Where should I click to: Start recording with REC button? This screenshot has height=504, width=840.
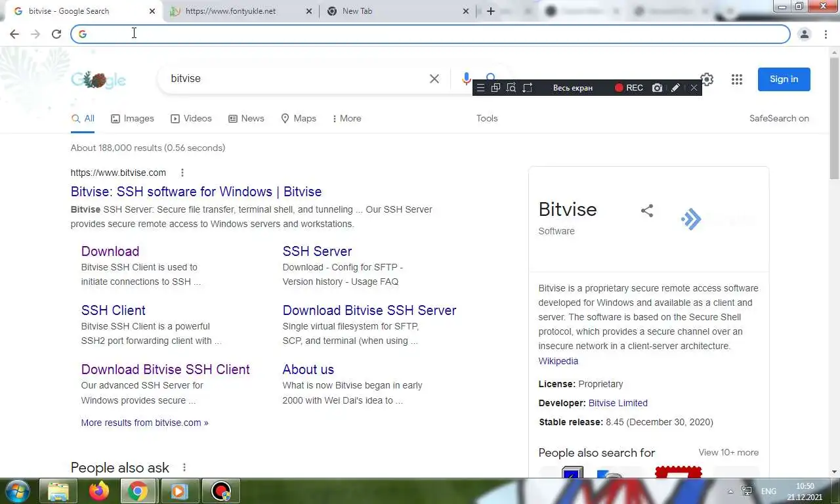click(629, 88)
